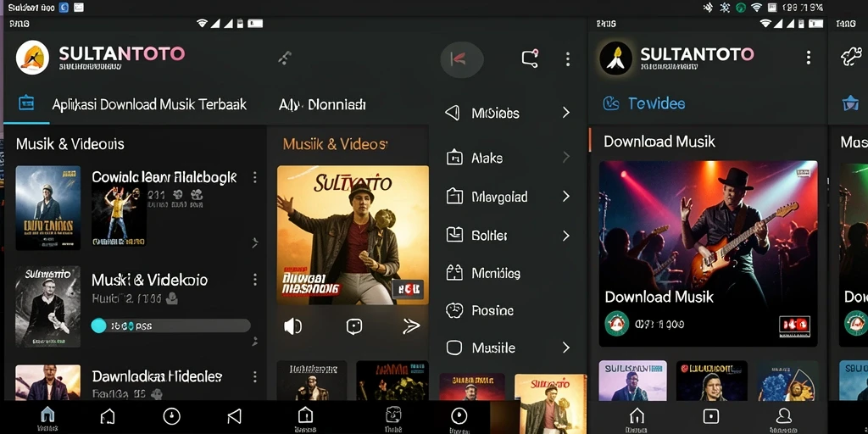Open the three-dot menu of the Cowialc leanr row
Image resolution: width=868 pixels, height=434 pixels.
click(254, 177)
